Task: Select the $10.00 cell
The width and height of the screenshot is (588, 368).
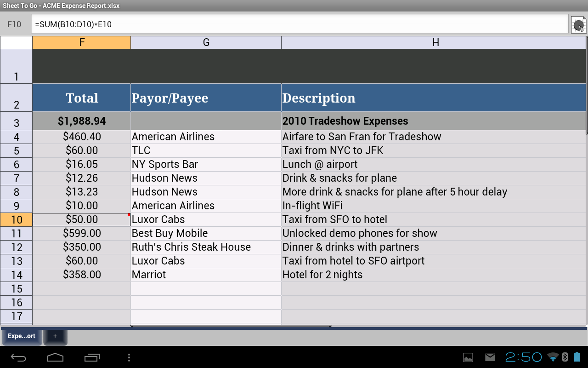Action: (82, 206)
